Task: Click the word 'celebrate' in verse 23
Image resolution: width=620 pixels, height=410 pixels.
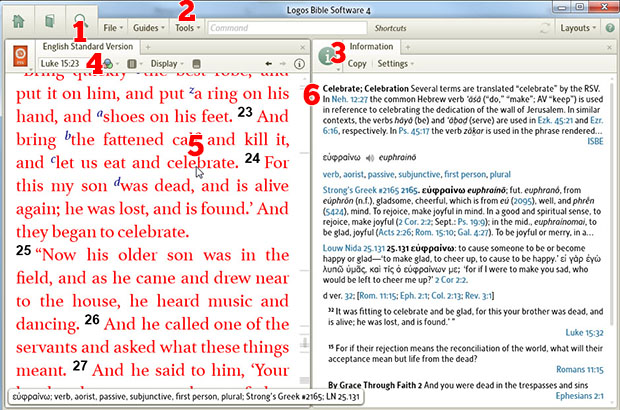Action: pyautogui.click(x=202, y=163)
